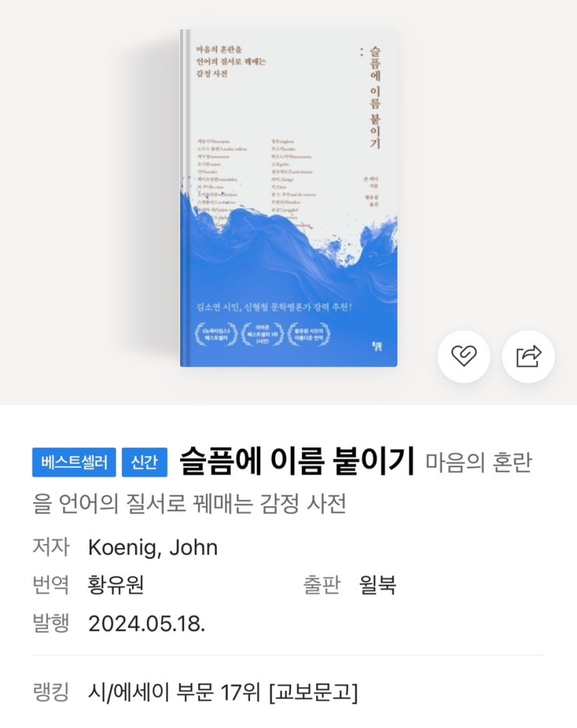Tap the 번역 label
This screenshot has width=577, height=728.
pos(51,585)
